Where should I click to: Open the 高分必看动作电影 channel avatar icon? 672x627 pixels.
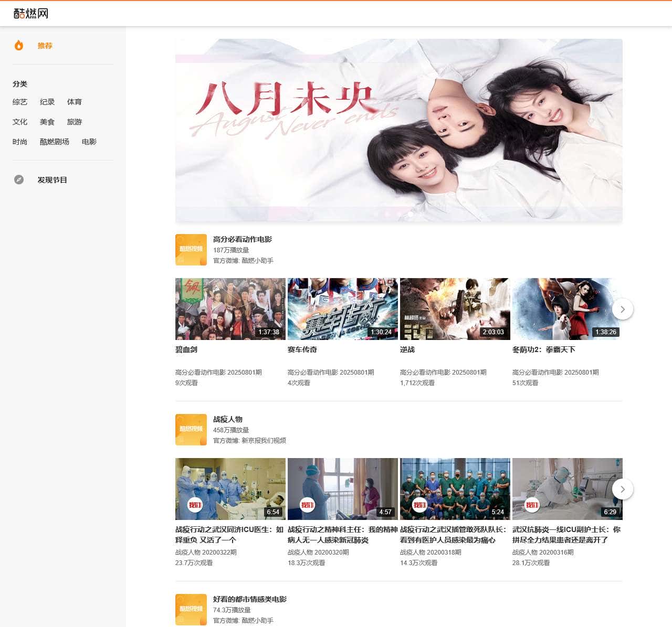(191, 250)
